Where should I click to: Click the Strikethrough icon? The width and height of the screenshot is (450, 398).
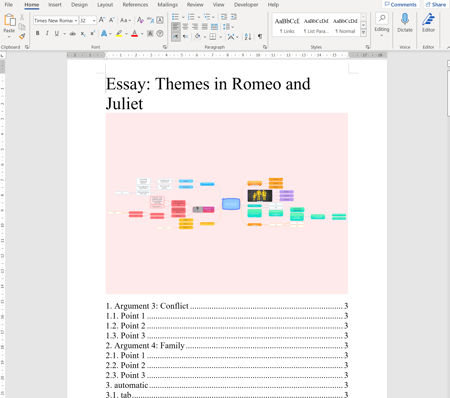[x=73, y=34]
